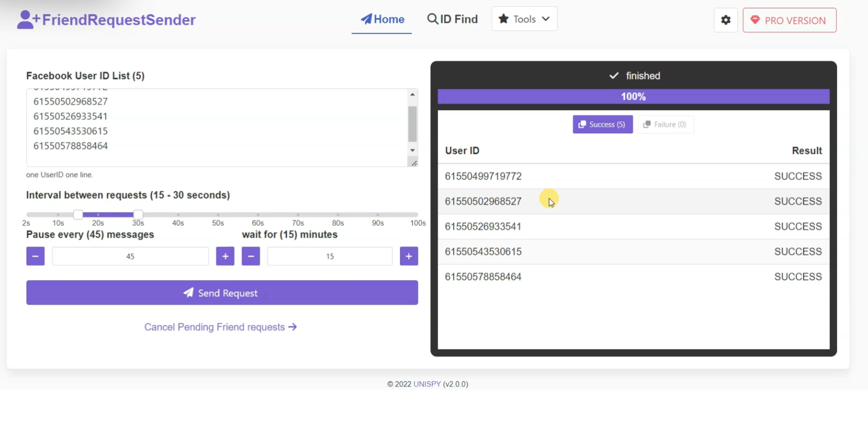Viewport: 868px width, 423px height.
Task: Decrease the wait minutes with minus button
Action: click(x=251, y=256)
